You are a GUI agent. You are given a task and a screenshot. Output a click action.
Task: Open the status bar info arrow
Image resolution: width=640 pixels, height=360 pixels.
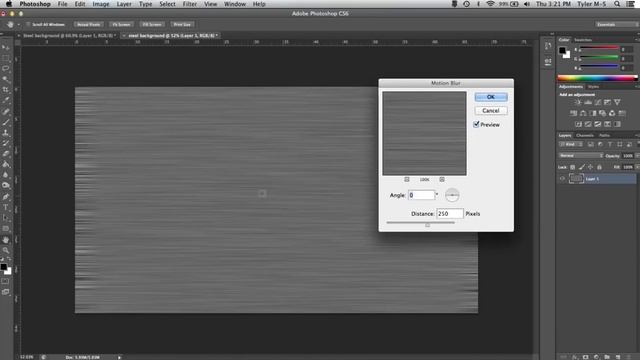tap(120, 357)
